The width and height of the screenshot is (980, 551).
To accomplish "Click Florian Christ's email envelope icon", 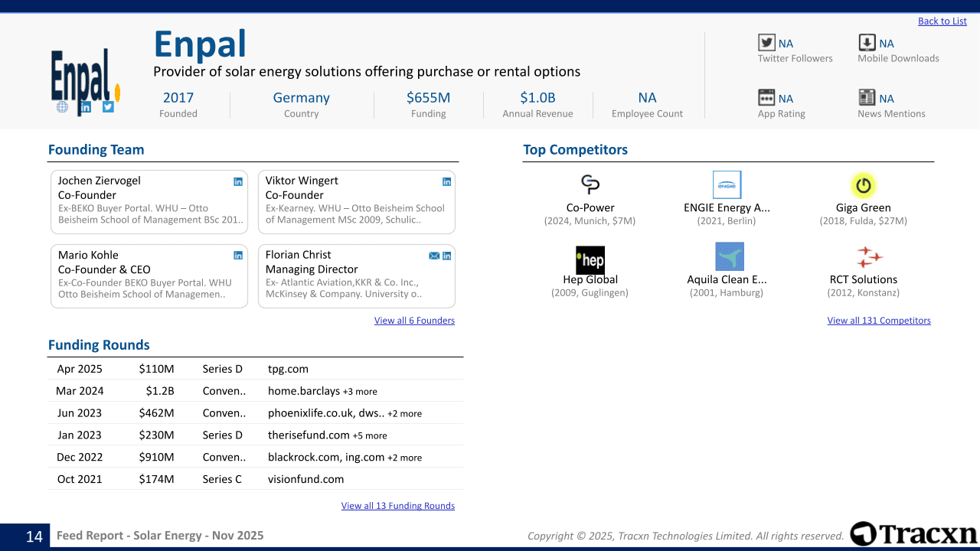I will point(434,256).
